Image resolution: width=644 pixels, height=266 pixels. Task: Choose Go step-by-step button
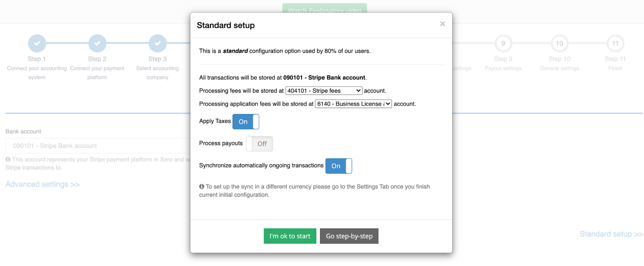[349, 236]
